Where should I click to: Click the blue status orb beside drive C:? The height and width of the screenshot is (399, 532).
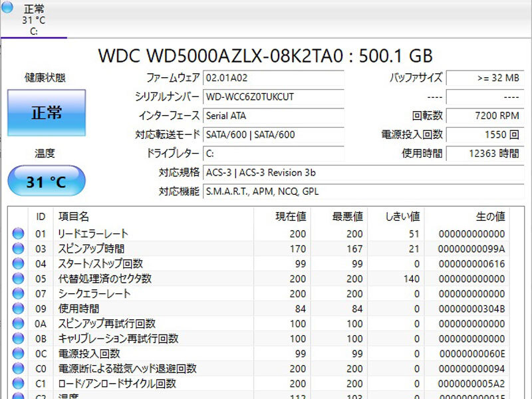7,7
